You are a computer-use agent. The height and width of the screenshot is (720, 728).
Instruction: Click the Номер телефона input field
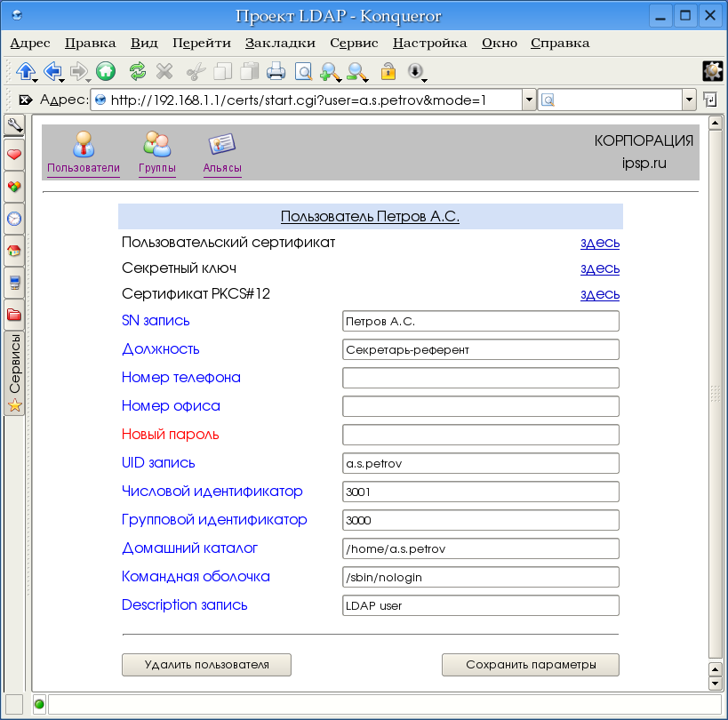480,378
